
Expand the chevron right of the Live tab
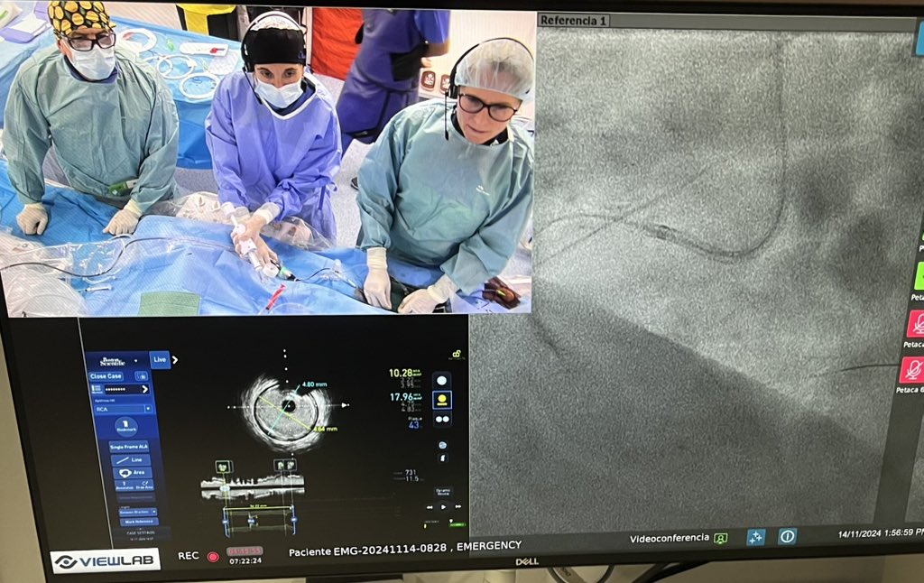(174, 359)
